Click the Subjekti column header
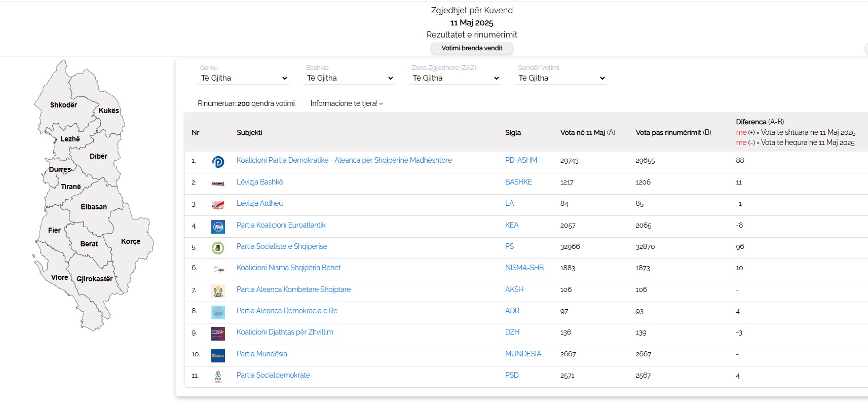The height and width of the screenshot is (405, 868). click(249, 132)
